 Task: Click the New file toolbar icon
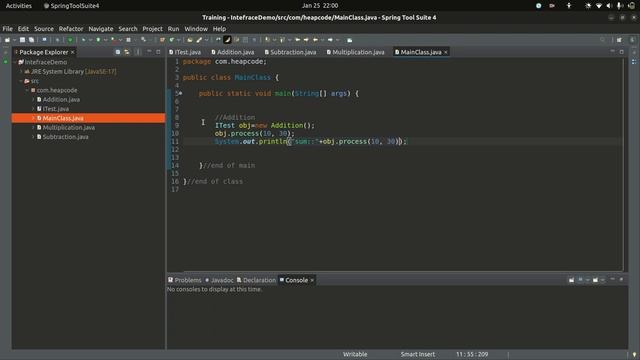[x=7, y=40]
